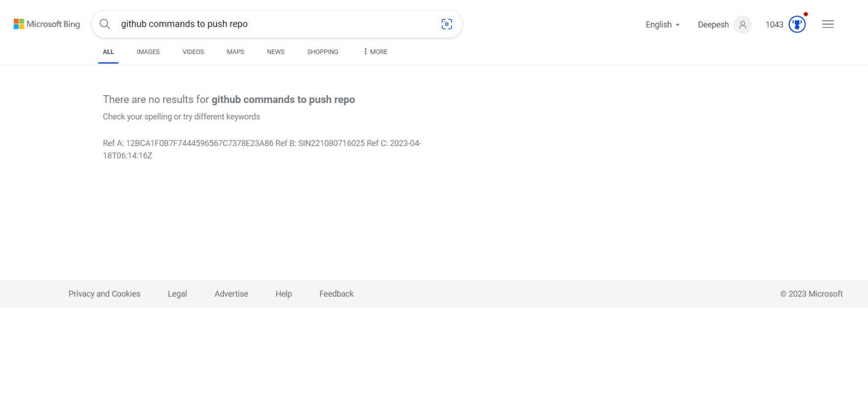Open the Legal footer link
The height and width of the screenshot is (408, 868).
(177, 294)
